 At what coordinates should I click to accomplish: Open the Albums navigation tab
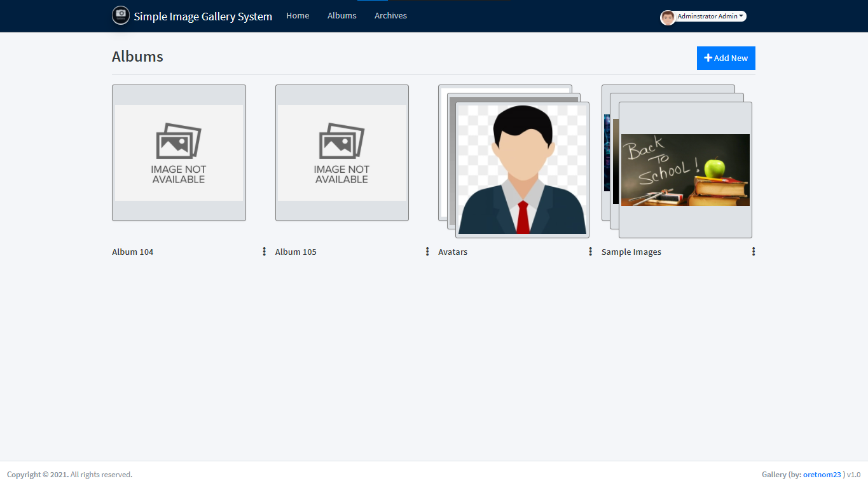pos(341,16)
